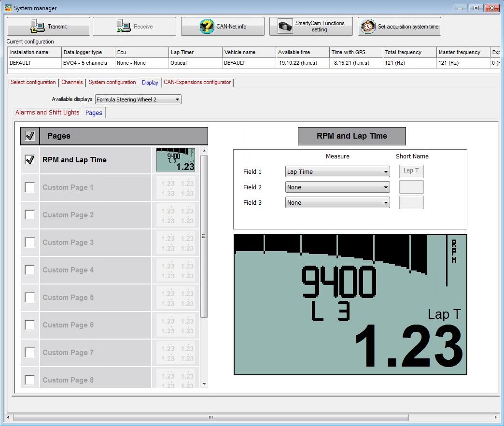Screen dimensions: 504x426
Task: Click Set acquisition system time
Action: coord(399,26)
